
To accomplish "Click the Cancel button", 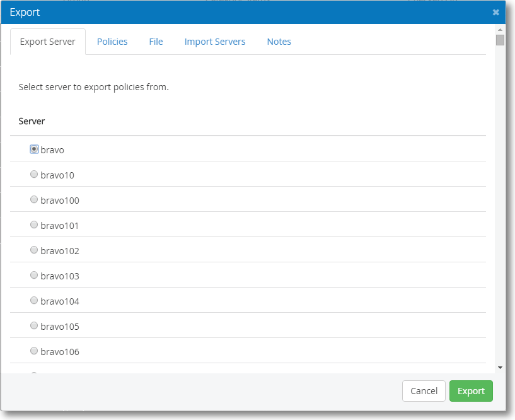I will pyautogui.click(x=424, y=391).
